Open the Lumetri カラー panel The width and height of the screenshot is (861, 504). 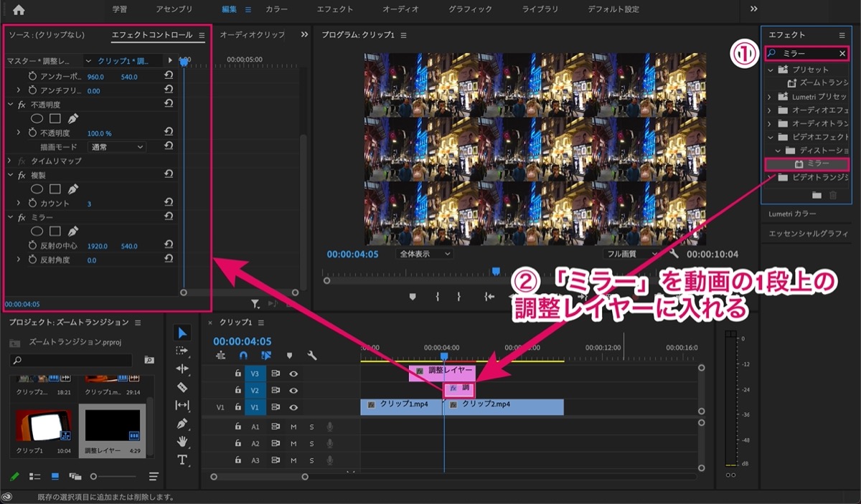792,214
